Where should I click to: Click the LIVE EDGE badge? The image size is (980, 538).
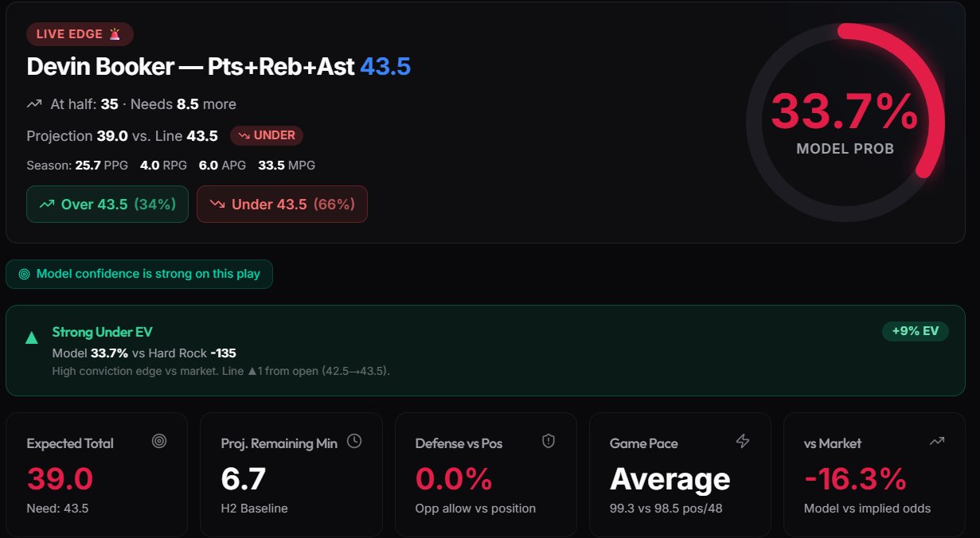[80, 34]
